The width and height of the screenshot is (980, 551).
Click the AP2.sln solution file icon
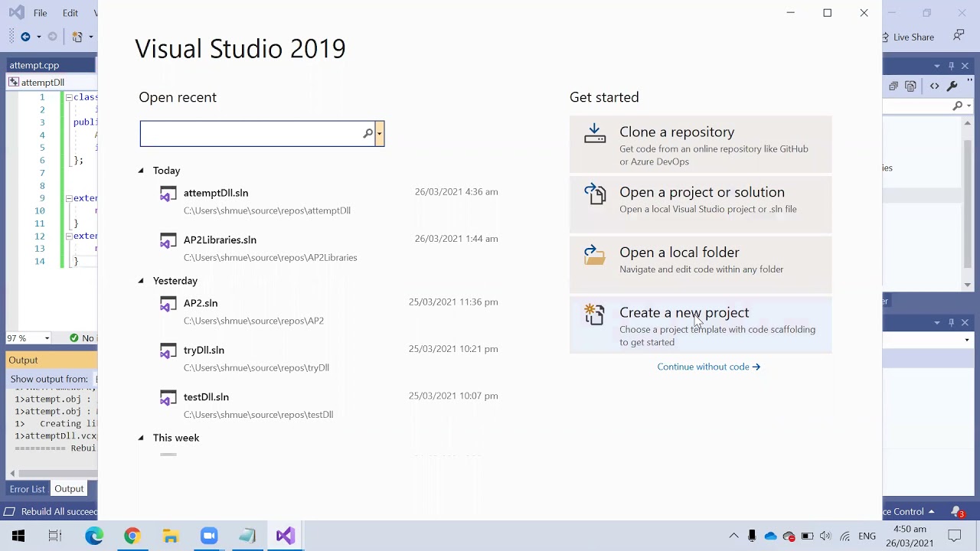click(168, 305)
